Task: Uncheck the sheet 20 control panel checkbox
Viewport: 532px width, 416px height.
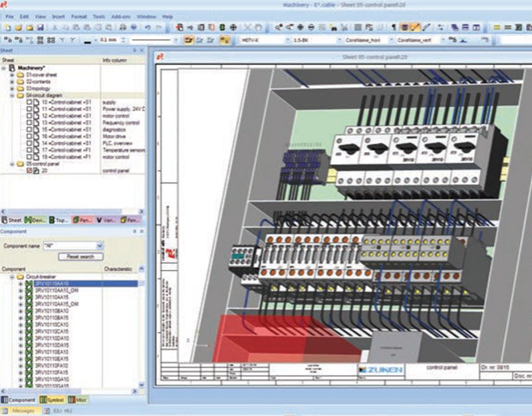Action: 29,171
